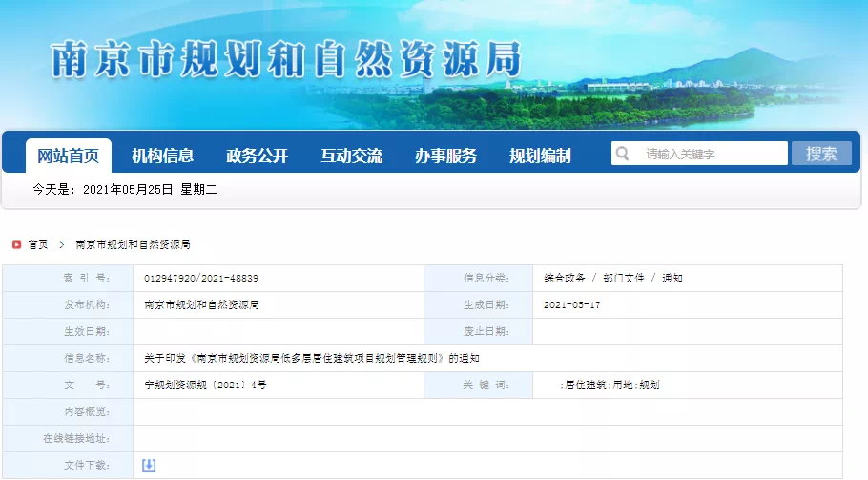Click the red home icon in the breadcrumb
Screen dimensions: 868x480
click(16, 245)
